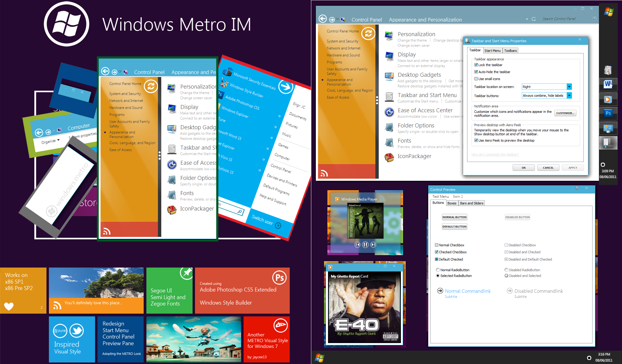
Task: Uncheck the Checked Checkbox in Control Preview
Action: (x=437, y=252)
